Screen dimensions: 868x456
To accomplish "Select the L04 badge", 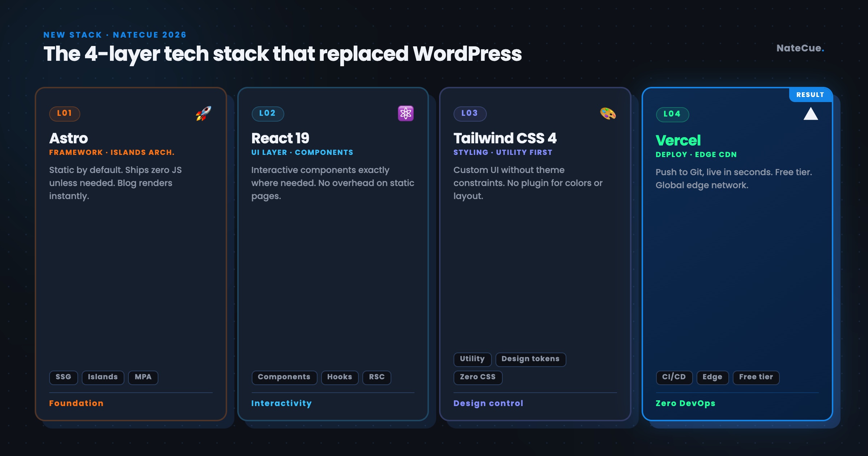I will (672, 114).
